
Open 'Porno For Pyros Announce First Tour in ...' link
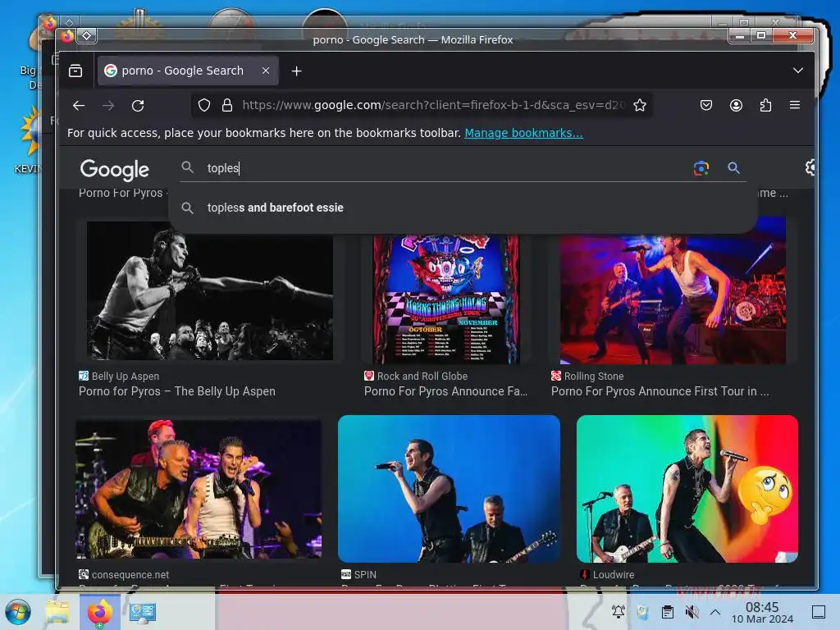[x=660, y=391]
